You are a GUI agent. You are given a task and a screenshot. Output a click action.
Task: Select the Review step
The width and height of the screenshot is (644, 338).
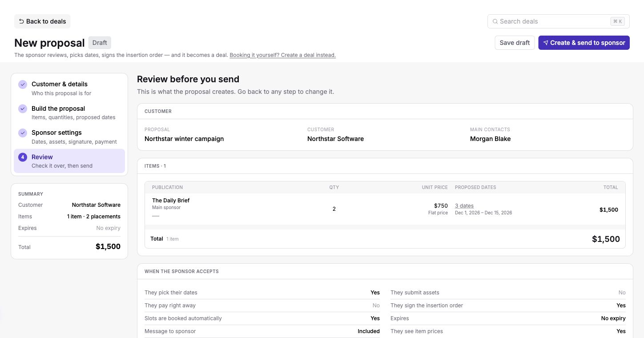click(x=69, y=161)
